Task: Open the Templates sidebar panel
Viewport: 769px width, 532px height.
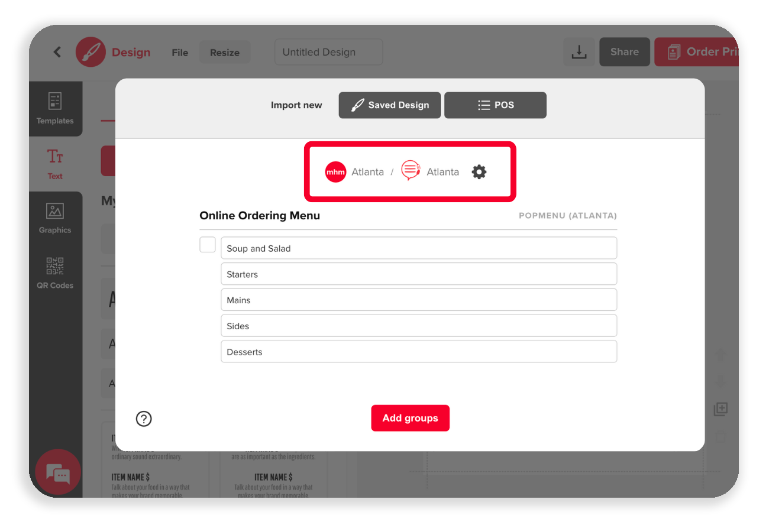Action: tap(55, 109)
